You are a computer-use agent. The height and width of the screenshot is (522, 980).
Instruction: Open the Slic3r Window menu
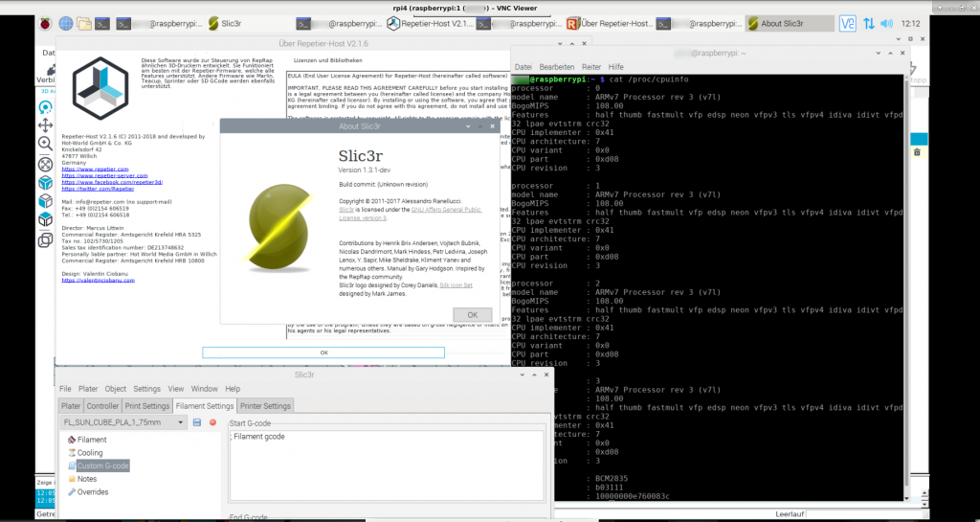pos(205,389)
